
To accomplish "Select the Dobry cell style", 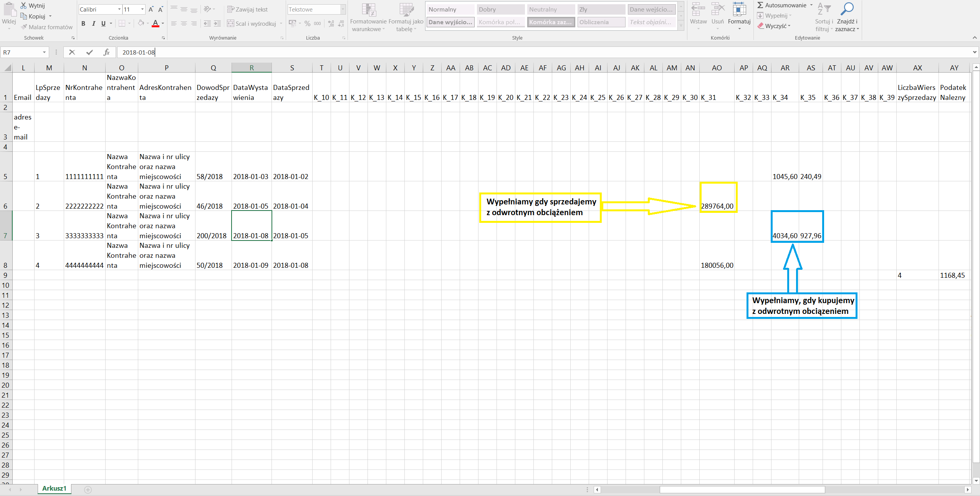I will (x=500, y=9).
